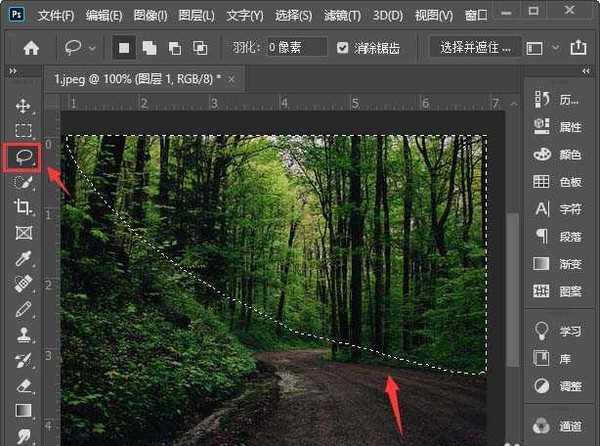Click the Home icon in options bar
Screen dimensions: 600x446
pos(32,47)
